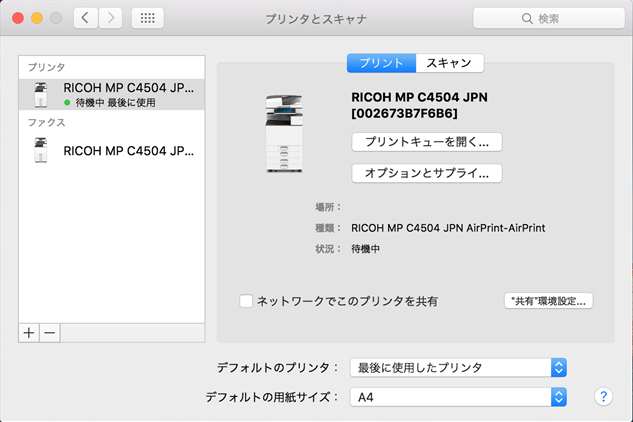This screenshot has height=422, width=633.
Task: Open help with the question mark button
Action: [x=602, y=396]
